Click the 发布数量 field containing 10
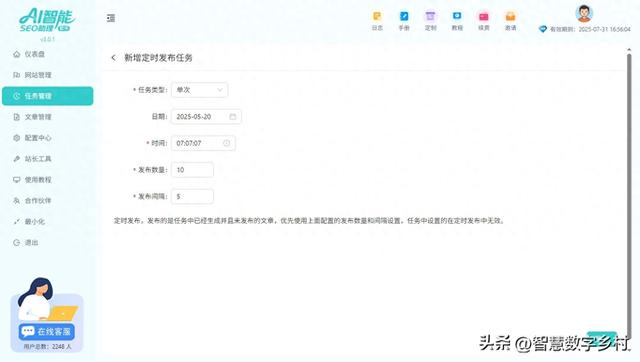640x362 pixels. coord(192,170)
